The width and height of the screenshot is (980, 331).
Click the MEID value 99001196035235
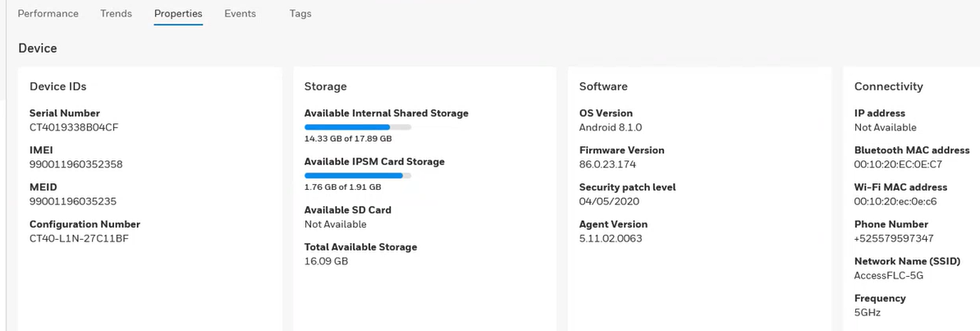pyautogui.click(x=72, y=201)
